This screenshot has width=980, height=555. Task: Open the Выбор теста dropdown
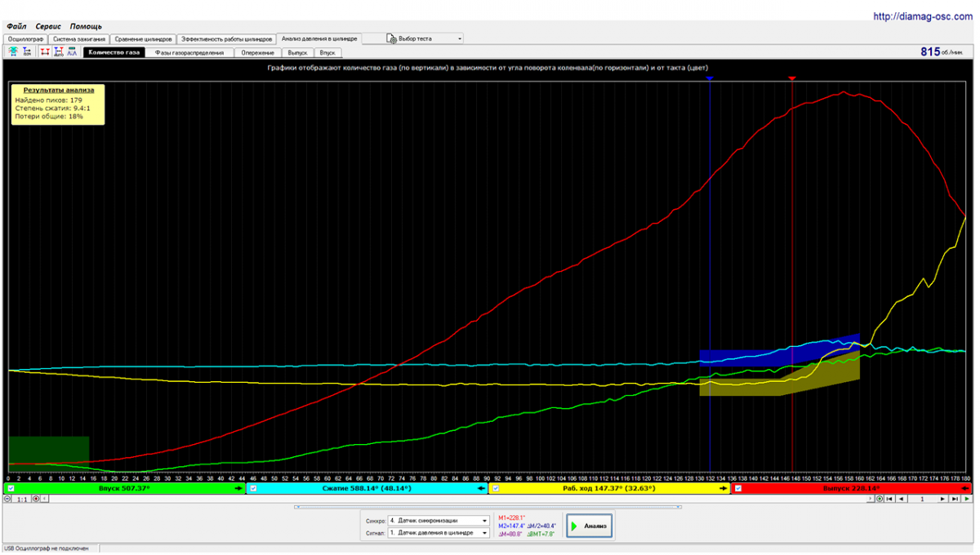point(414,38)
